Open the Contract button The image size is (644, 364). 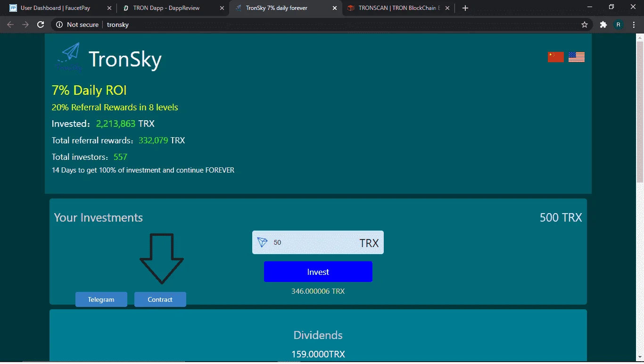point(160,299)
